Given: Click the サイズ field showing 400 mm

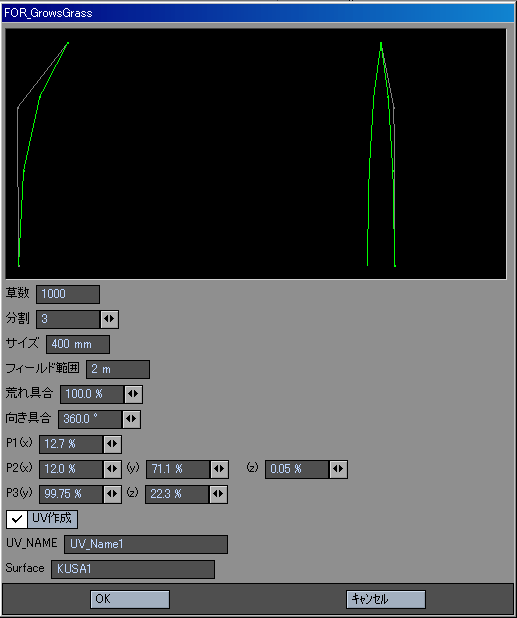Looking at the screenshot, I should tap(78, 344).
